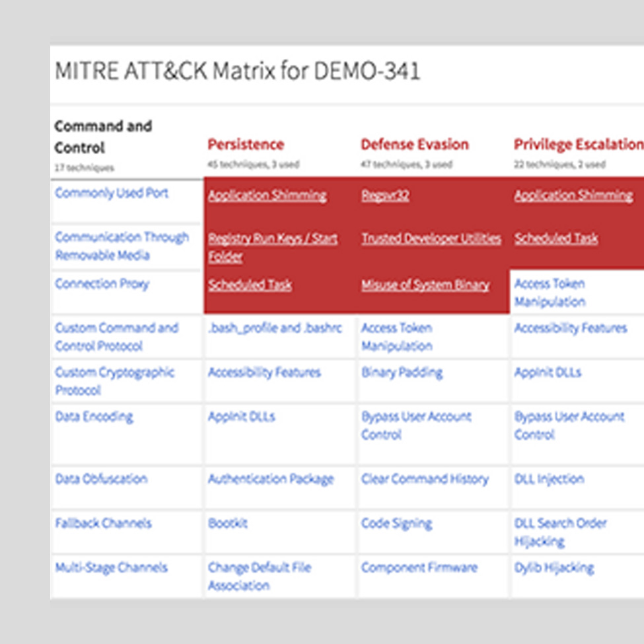Click Scheduled Task under Privilege Escalation

[x=555, y=239]
